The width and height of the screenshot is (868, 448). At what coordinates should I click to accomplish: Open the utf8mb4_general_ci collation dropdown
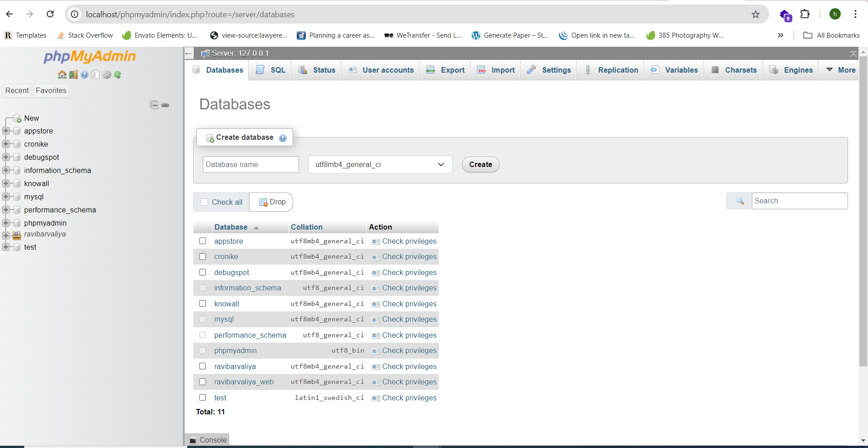(380, 164)
